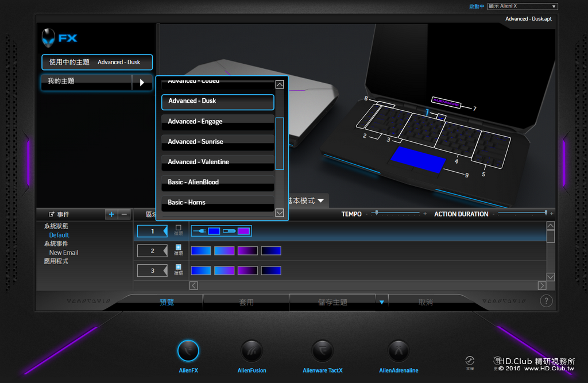Toggle the loop checkbox for zone 2

[179, 247]
